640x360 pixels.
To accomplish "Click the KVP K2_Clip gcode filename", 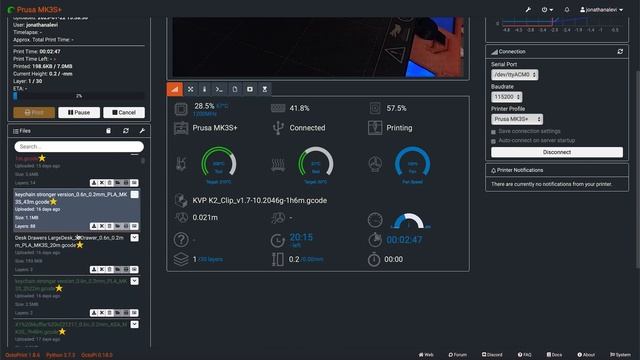I will 260,200.
